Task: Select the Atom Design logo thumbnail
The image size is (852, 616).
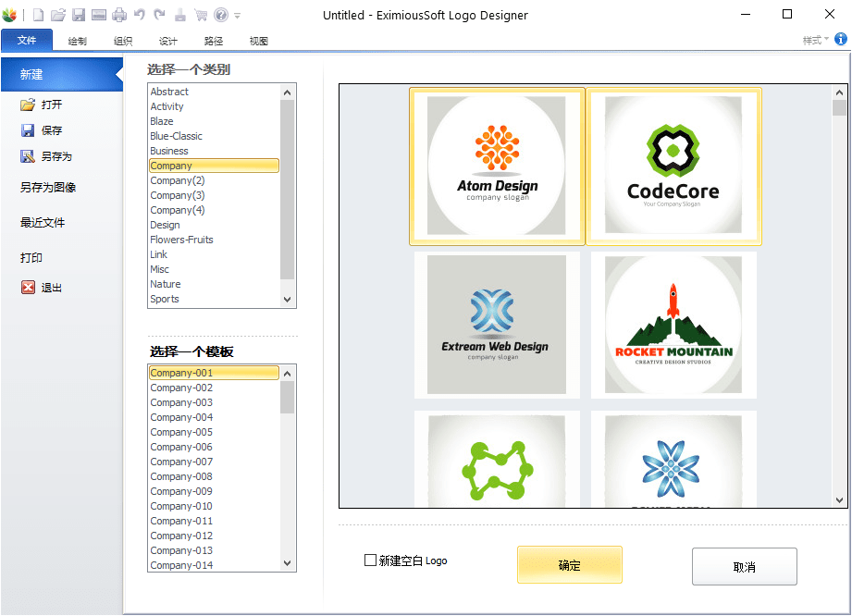Action: pos(497,166)
